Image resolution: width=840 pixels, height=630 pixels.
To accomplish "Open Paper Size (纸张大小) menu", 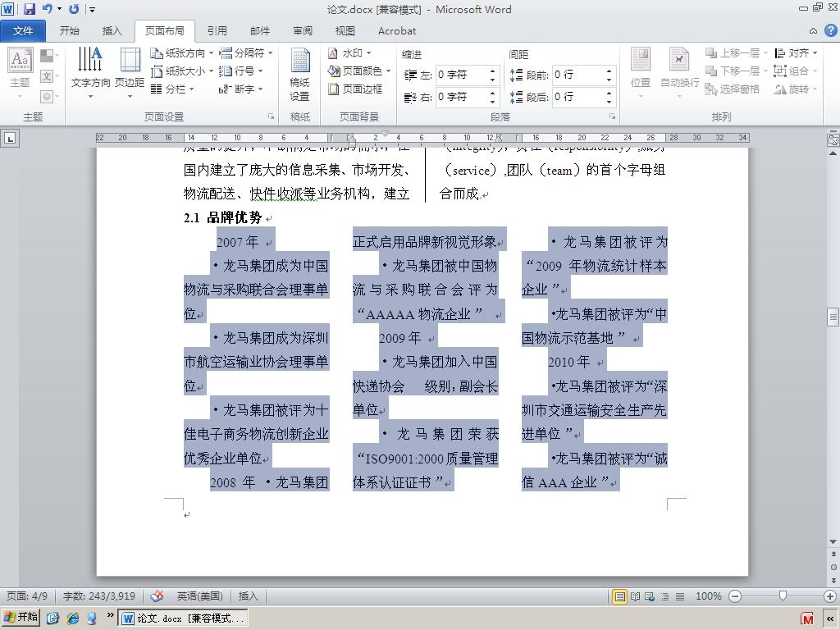I will point(181,71).
